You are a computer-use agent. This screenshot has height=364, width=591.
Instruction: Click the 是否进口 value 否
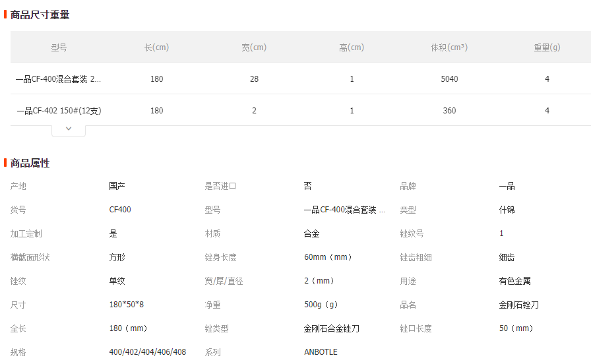(308, 186)
